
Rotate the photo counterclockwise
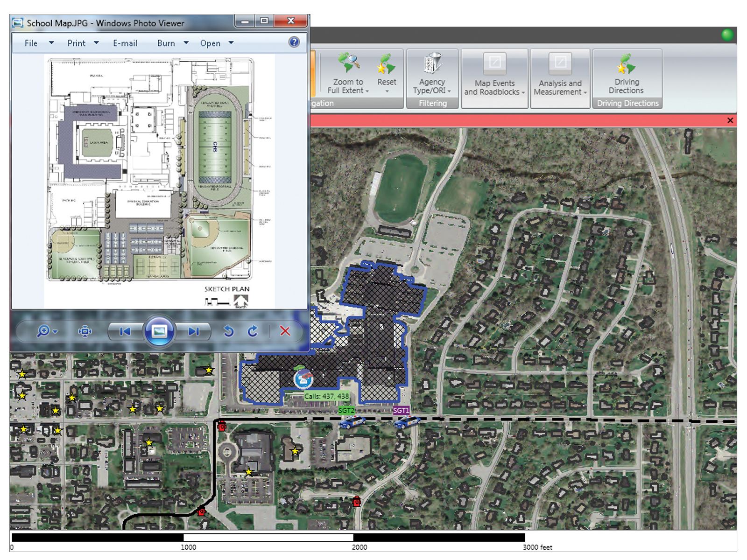[228, 331]
